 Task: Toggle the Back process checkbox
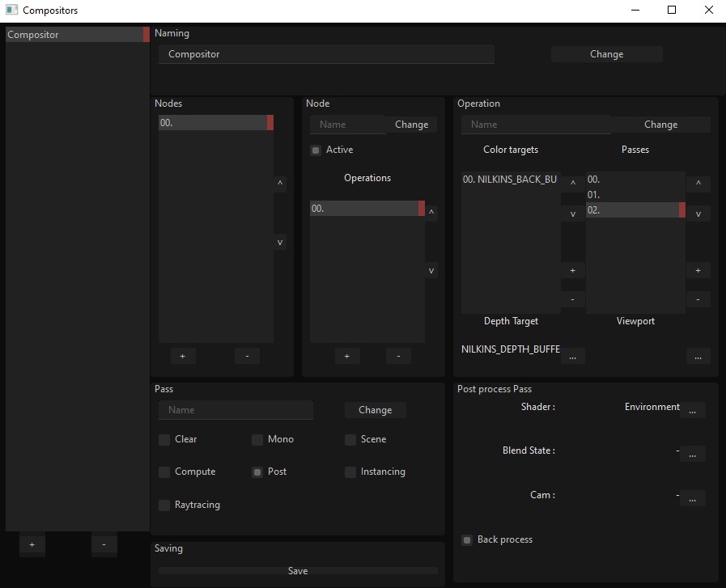[467, 540]
